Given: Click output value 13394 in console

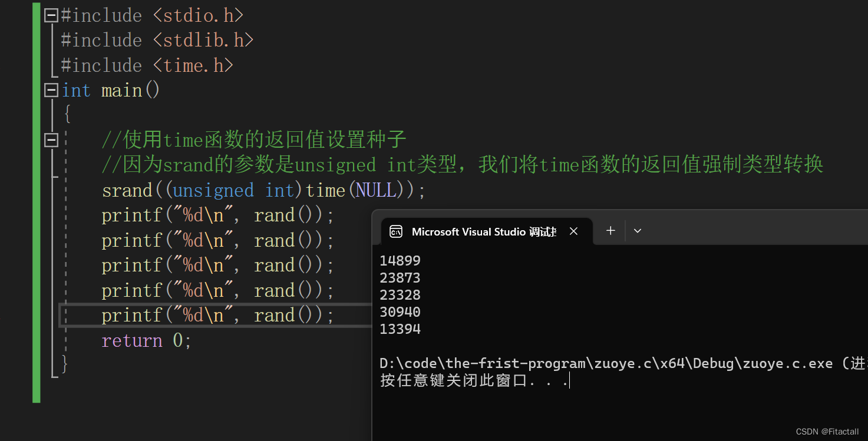Looking at the screenshot, I should tap(400, 329).
